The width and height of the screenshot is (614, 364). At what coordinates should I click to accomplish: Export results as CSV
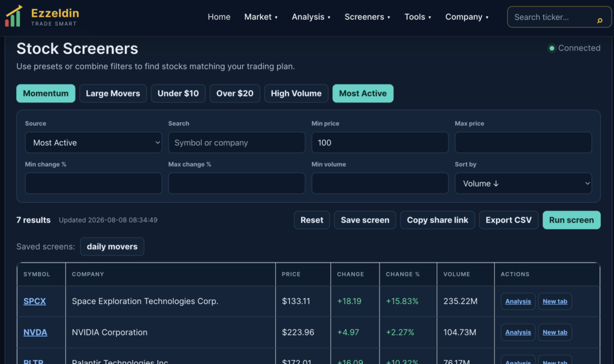(x=508, y=220)
